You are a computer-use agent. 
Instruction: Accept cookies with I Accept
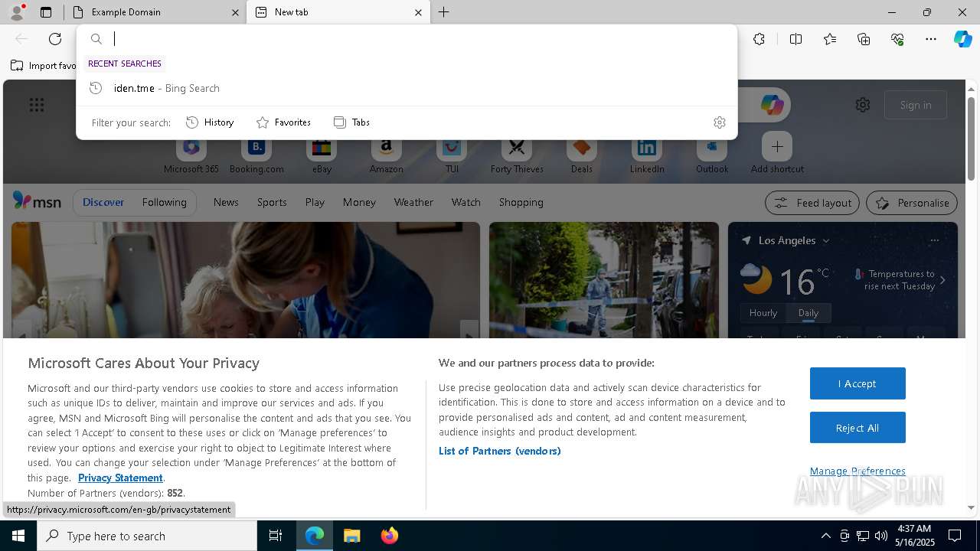coord(857,383)
